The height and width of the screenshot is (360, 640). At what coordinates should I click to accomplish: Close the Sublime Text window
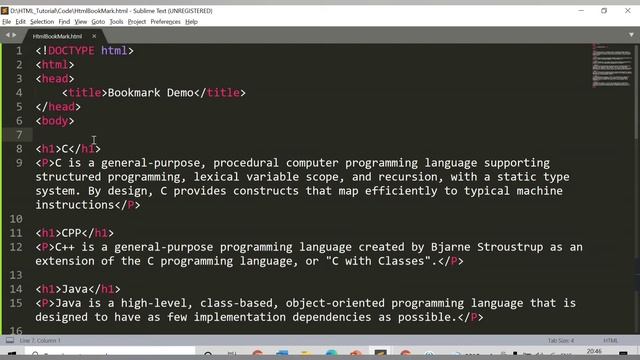pos(628,11)
